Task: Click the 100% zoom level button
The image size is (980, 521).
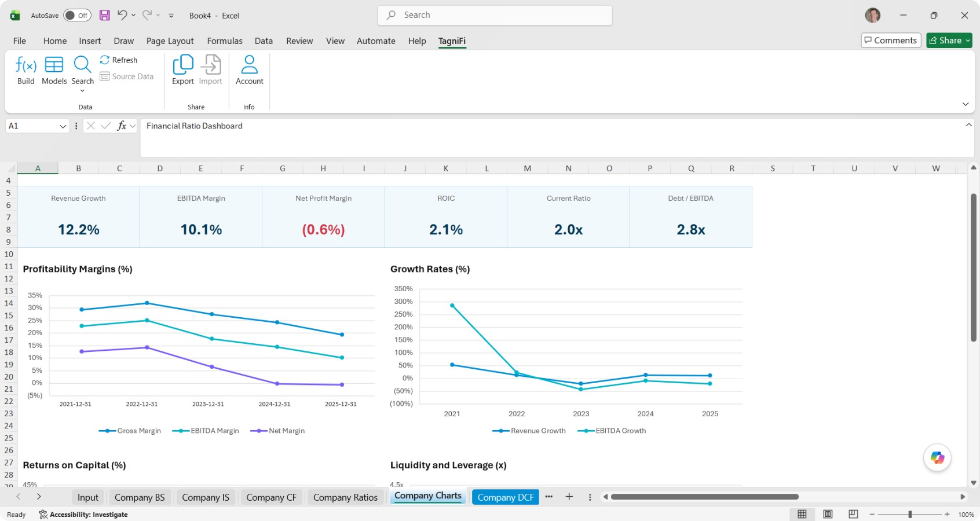Action: point(966,515)
